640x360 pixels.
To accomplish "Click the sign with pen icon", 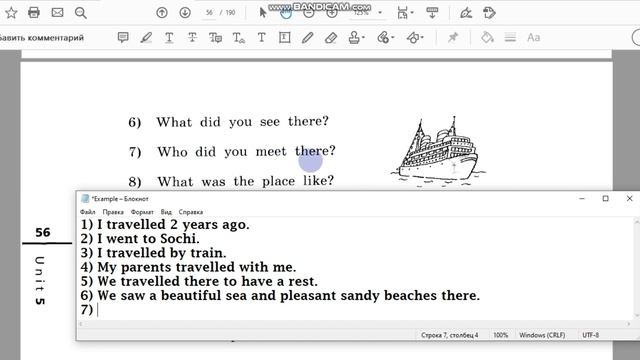I will 466,13.
